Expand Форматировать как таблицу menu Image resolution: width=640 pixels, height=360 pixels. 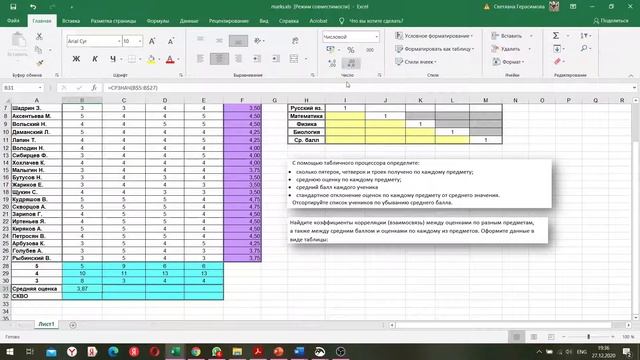(x=435, y=49)
